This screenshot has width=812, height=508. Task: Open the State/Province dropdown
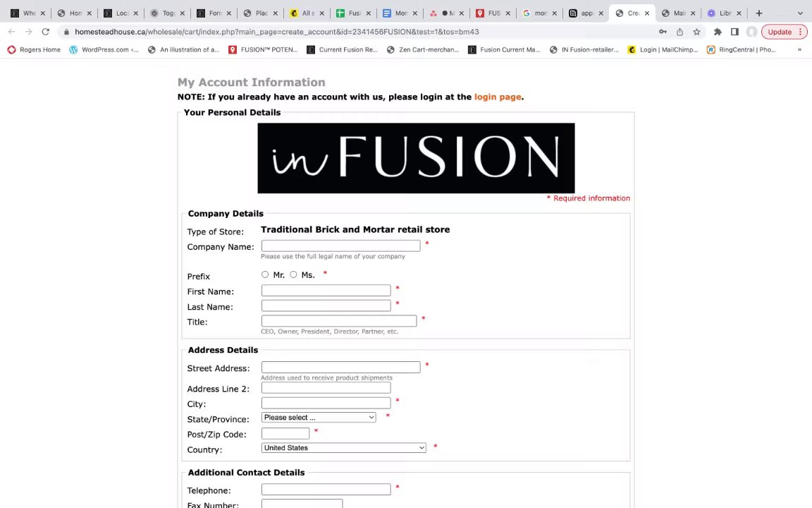pos(319,417)
